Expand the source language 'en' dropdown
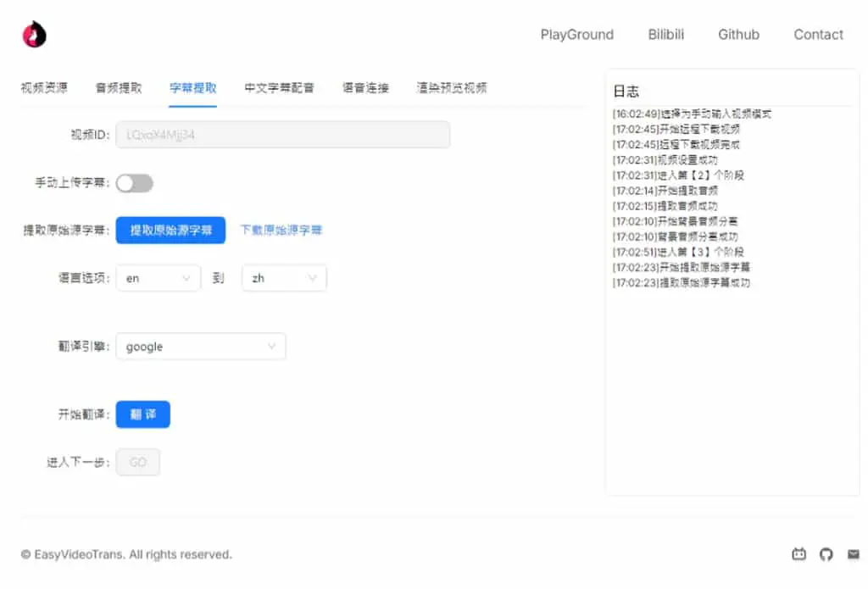Image resolution: width=868 pixels, height=589 pixels. 159,278
